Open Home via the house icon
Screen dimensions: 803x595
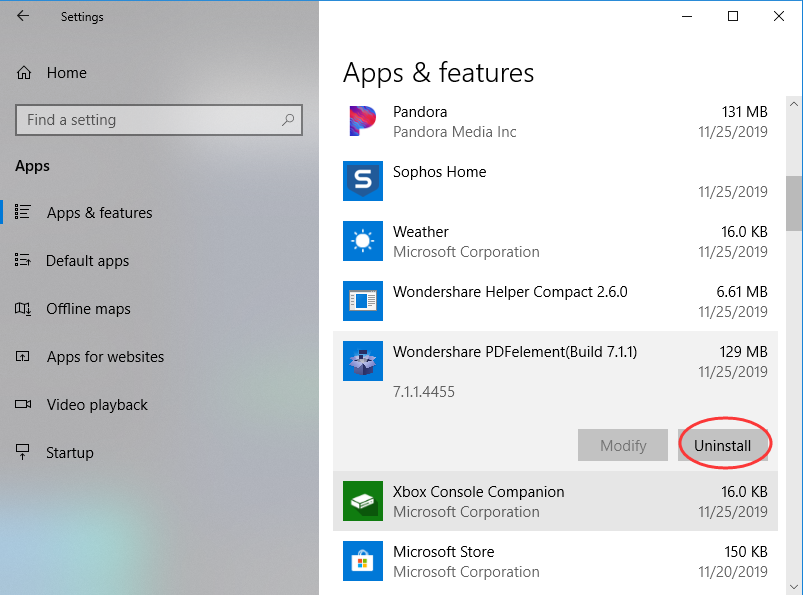[24, 73]
